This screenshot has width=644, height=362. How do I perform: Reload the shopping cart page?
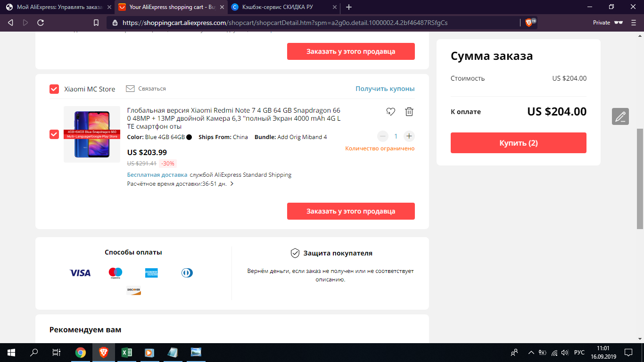click(x=41, y=23)
